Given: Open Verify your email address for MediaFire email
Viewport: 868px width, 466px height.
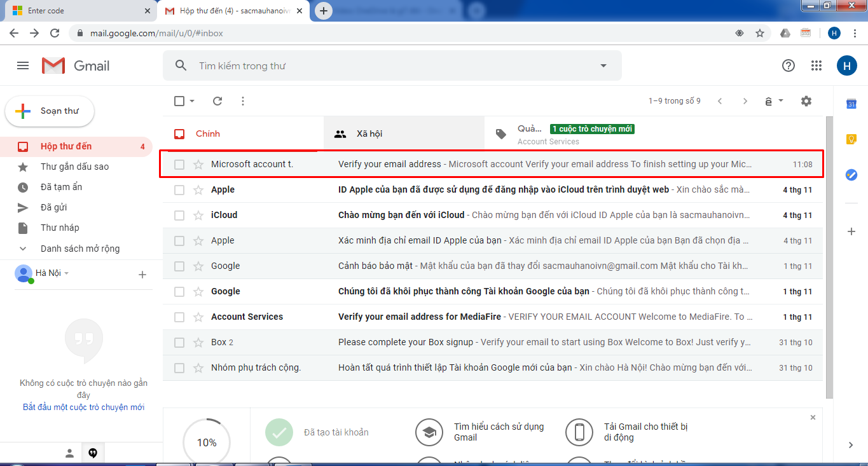Looking at the screenshot, I should (493, 317).
